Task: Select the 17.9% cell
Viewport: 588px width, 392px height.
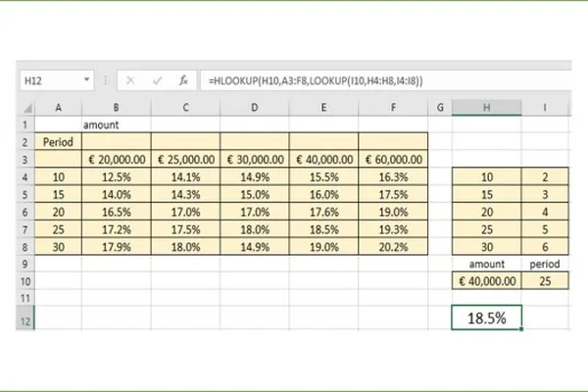Action: point(117,247)
